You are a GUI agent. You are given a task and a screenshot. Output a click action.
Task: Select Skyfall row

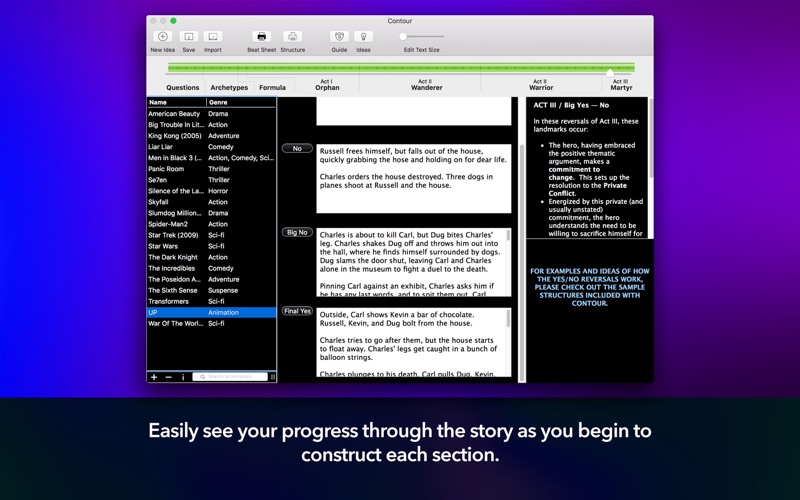212,202
